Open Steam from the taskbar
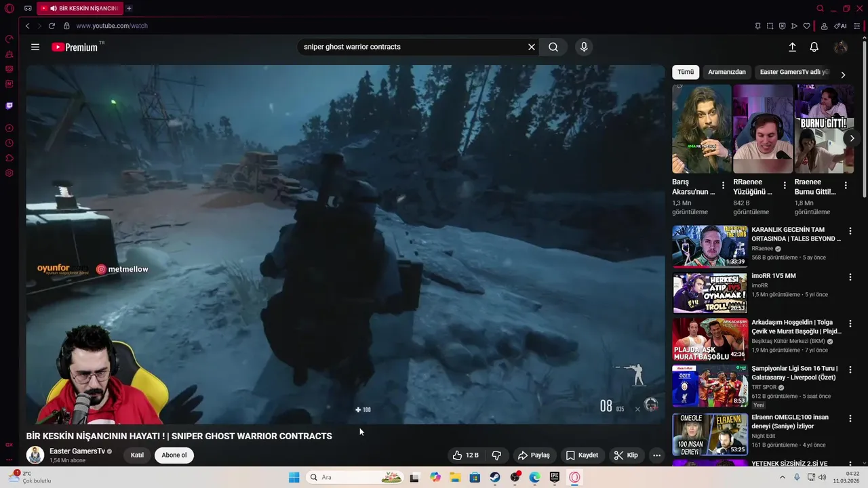868x488 pixels. (495, 477)
